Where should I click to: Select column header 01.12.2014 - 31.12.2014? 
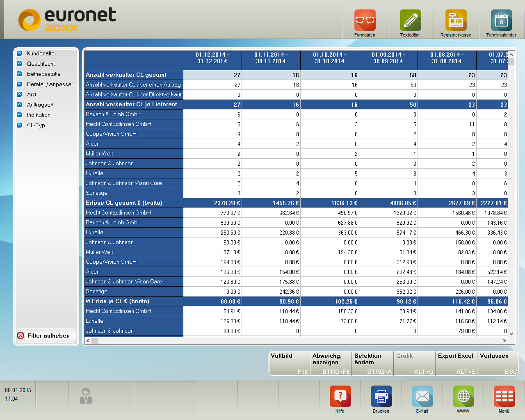click(212, 60)
